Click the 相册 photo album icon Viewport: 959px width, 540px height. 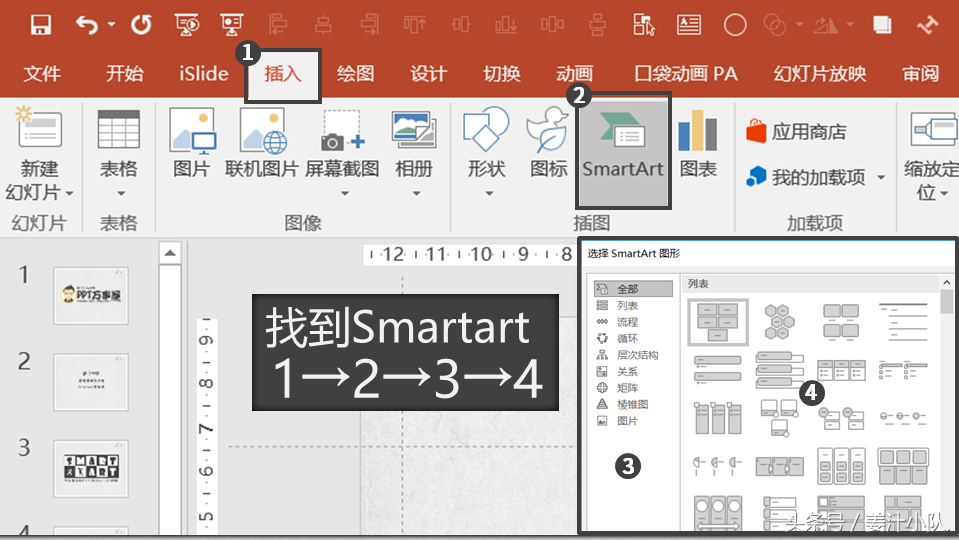[414, 129]
